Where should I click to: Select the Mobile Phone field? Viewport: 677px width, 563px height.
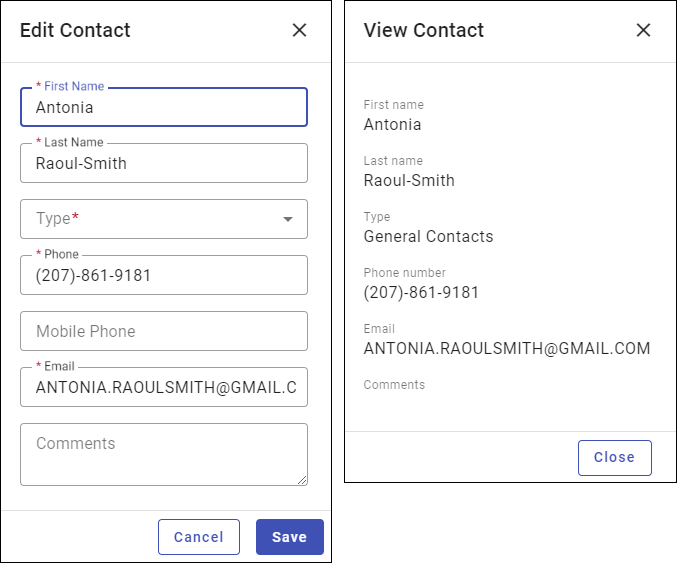pos(163,331)
